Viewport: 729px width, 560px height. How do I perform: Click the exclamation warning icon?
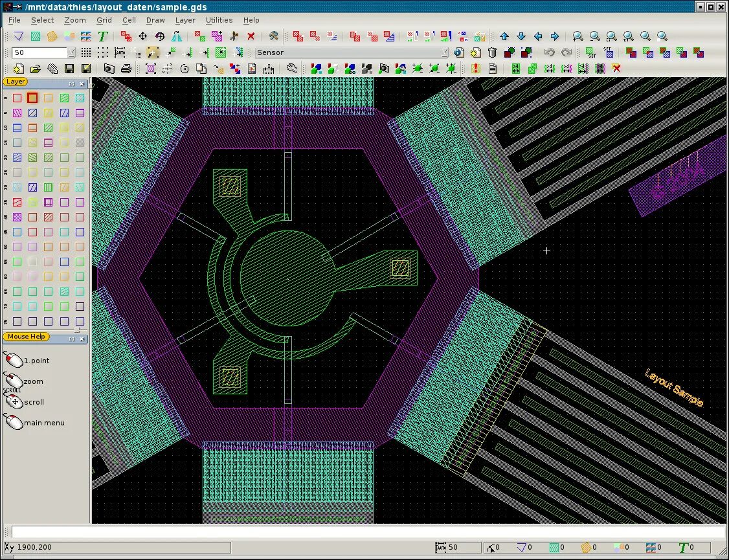476,69
